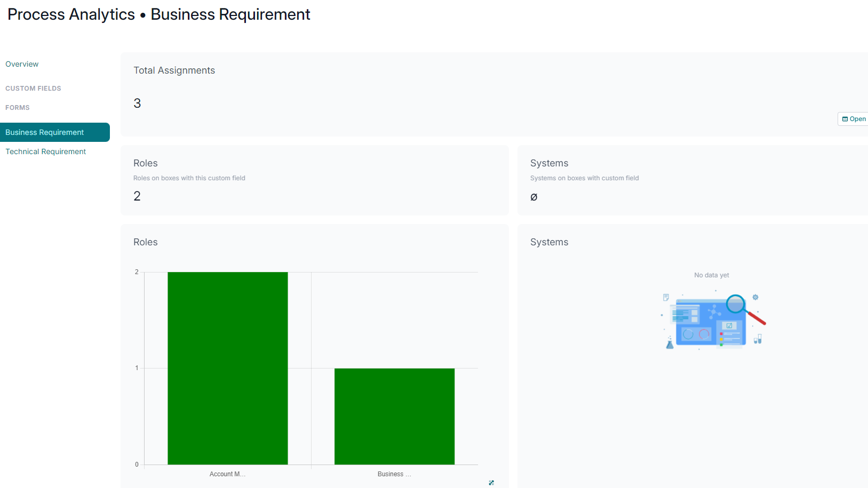Image resolution: width=868 pixels, height=488 pixels.
Task: Open the Total Assignments table
Action: point(855,119)
